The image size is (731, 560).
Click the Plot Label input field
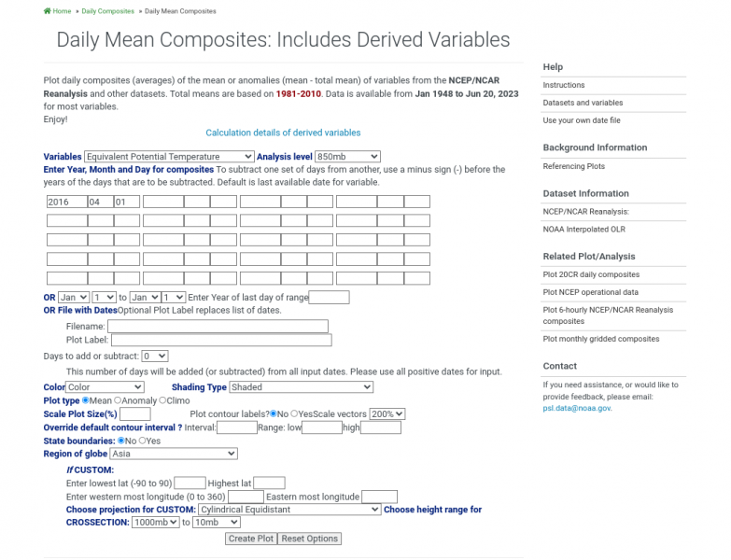(221, 340)
